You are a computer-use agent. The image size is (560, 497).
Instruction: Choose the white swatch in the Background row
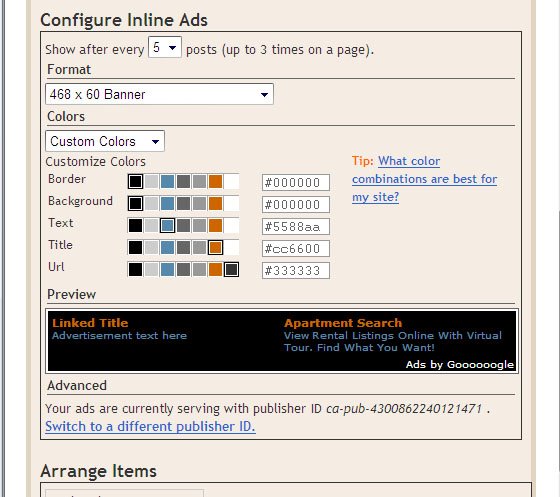pos(231,204)
